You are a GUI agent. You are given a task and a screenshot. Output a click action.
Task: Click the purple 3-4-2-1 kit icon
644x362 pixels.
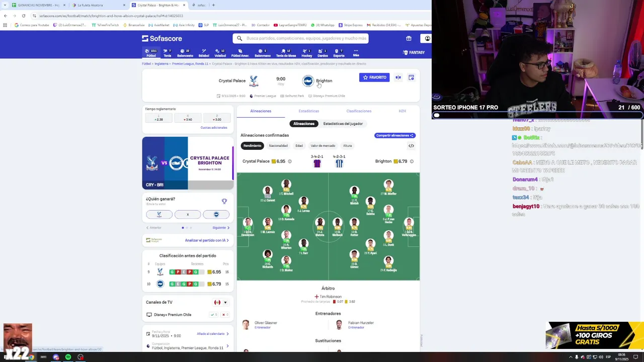click(317, 163)
